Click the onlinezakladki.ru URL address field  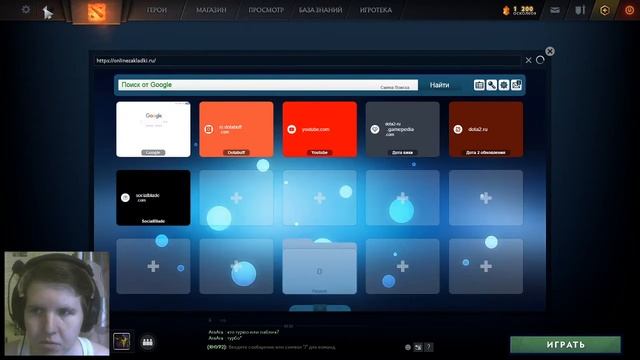pos(307,60)
